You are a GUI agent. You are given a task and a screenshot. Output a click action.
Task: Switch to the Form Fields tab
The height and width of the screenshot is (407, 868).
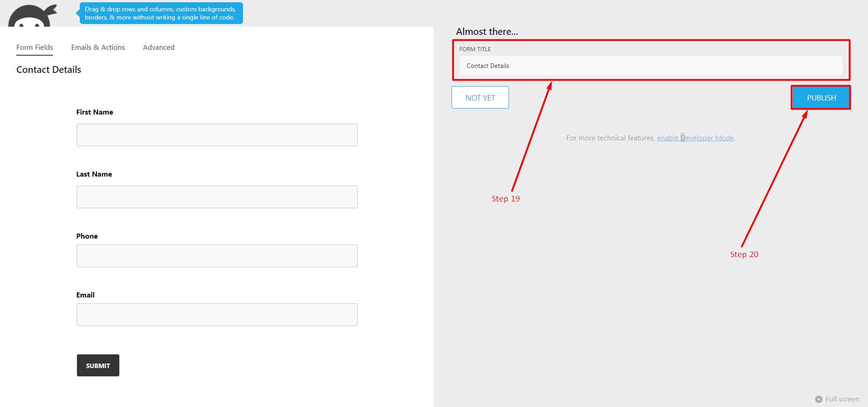click(x=35, y=47)
